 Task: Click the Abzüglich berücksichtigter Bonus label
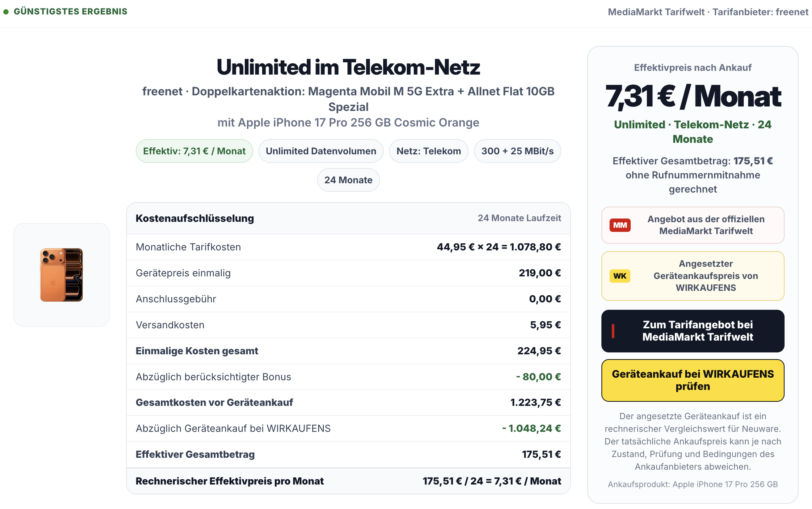[213, 377]
